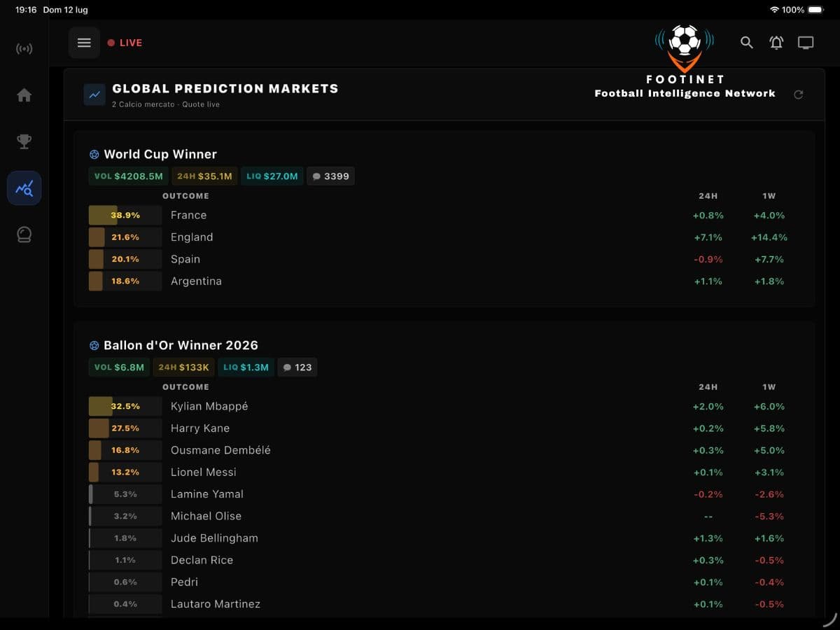This screenshot has width=840, height=630.
Task: Select Jude Bellingham outcome
Action: 444,538
